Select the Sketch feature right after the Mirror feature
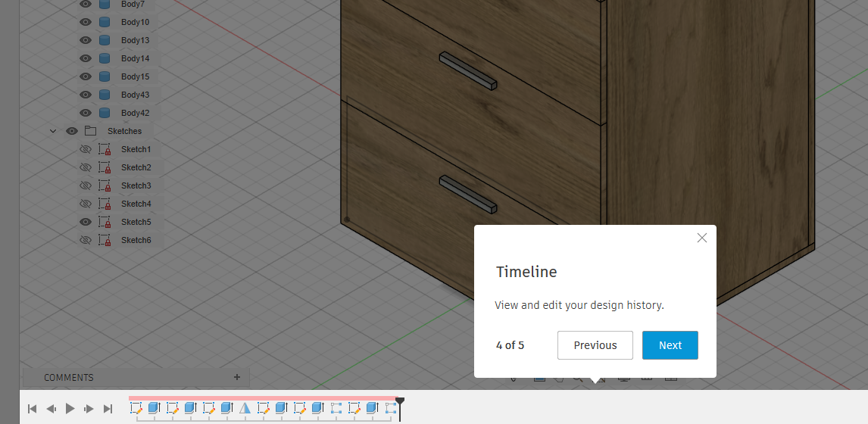Screen dimensions: 868x424 tap(264, 409)
